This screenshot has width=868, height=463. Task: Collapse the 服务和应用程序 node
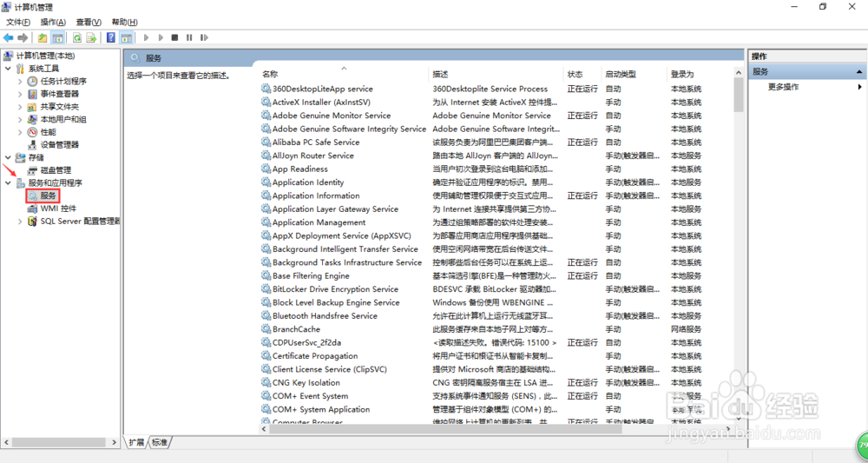8,182
